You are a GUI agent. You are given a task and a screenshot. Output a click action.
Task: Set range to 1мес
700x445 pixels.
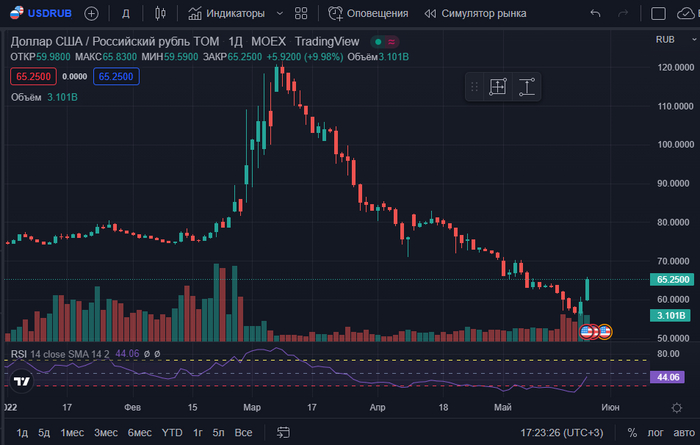(x=72, y=433)
